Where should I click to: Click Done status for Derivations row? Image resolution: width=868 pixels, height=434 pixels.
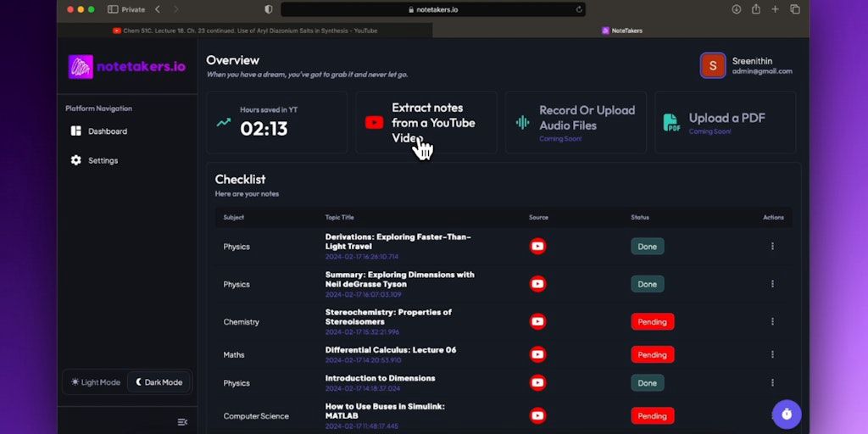click(x=647, y=247)
